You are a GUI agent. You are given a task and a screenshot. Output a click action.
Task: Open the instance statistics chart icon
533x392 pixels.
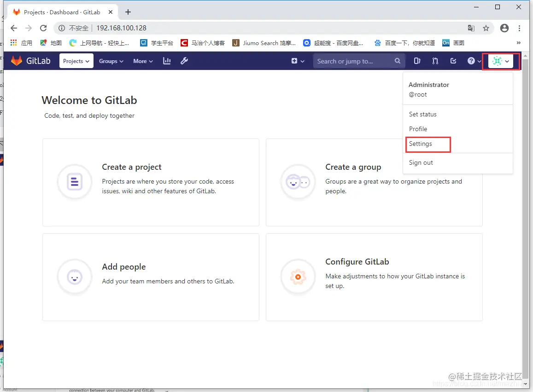click(x=167, y=61)
